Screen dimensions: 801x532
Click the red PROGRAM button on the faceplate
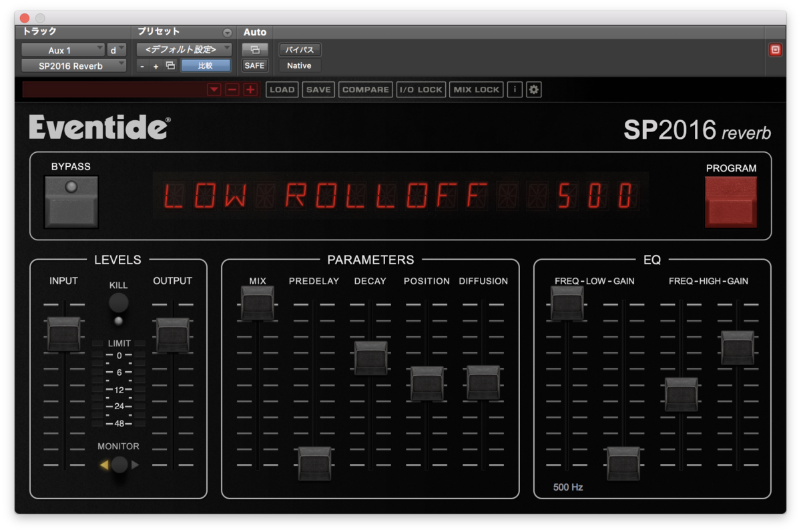(x=731, y=202)
